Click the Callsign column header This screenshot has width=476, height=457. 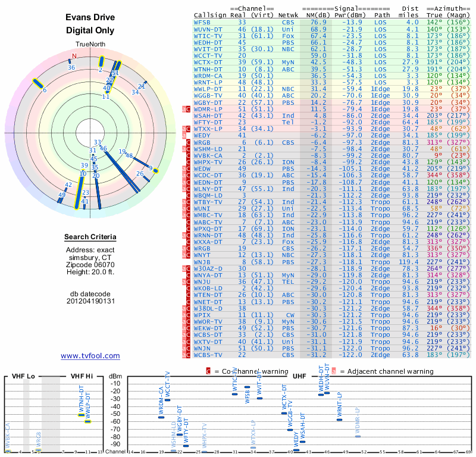pyautogui.click(x=210, y=15)
